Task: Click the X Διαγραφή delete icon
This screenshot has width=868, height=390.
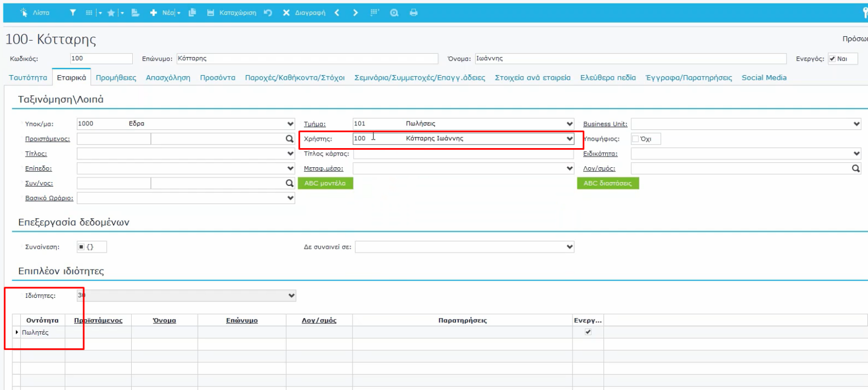Action: click(x=286, y=12)
